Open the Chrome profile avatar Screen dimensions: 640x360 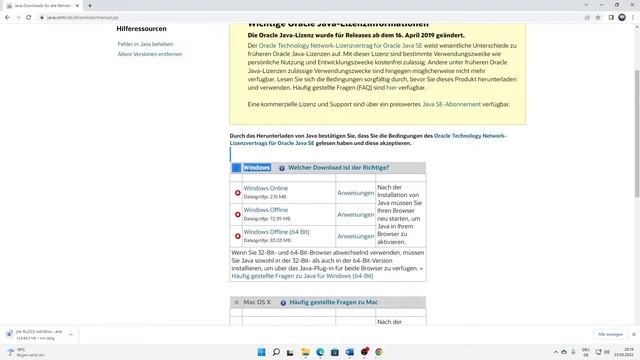(622, 18)
